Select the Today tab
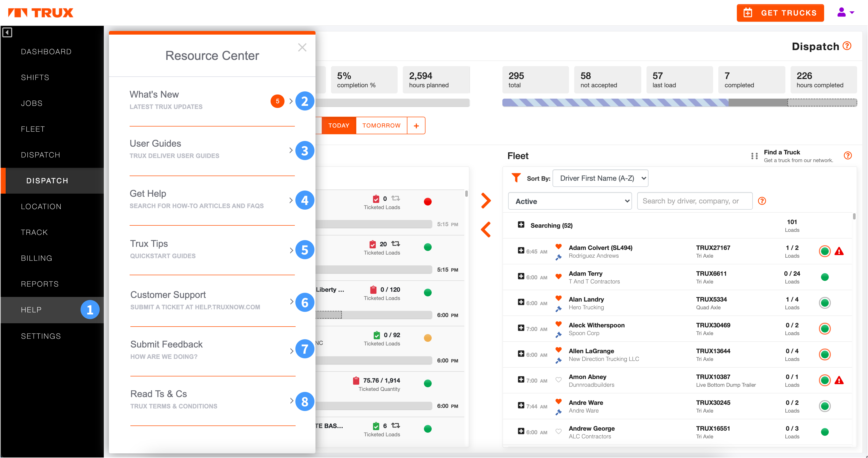This screenshot has height=458, width=868. [339, 125]
